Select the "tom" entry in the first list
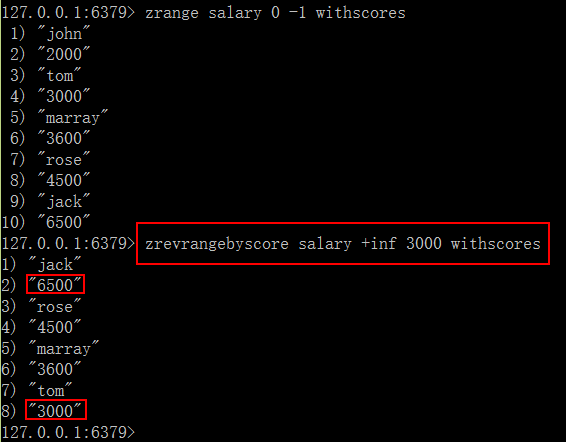Screen dimensions: 566x442 click(60, 75)
